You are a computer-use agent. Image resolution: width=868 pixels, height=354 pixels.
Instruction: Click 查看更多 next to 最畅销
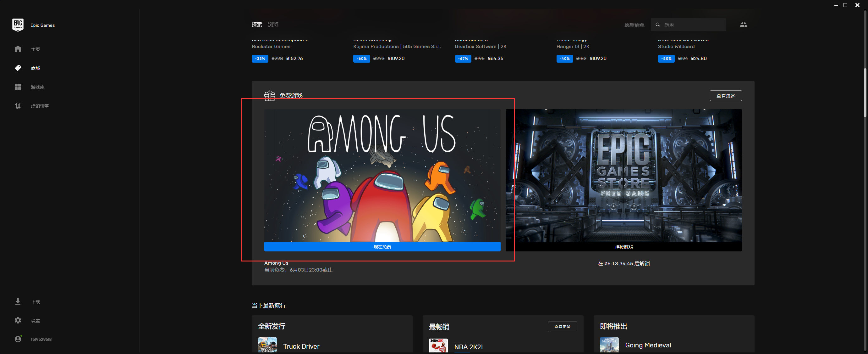coord(563,327)
